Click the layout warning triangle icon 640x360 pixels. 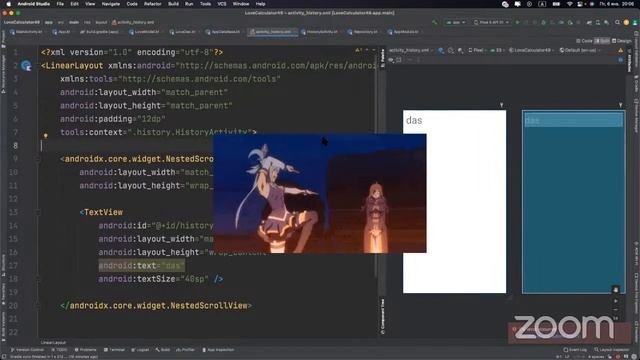(x=620, y=51)
